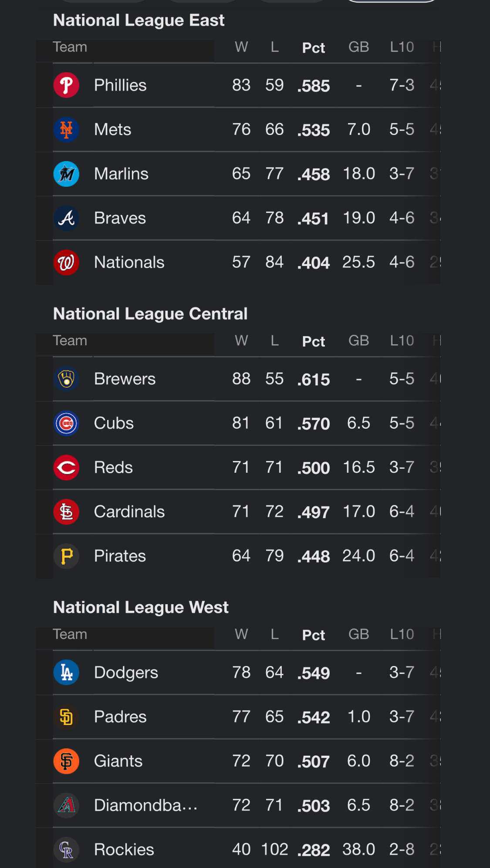The image size is (490, 868).
Task: Select the Cubs team logo
Action: (66, 423)
